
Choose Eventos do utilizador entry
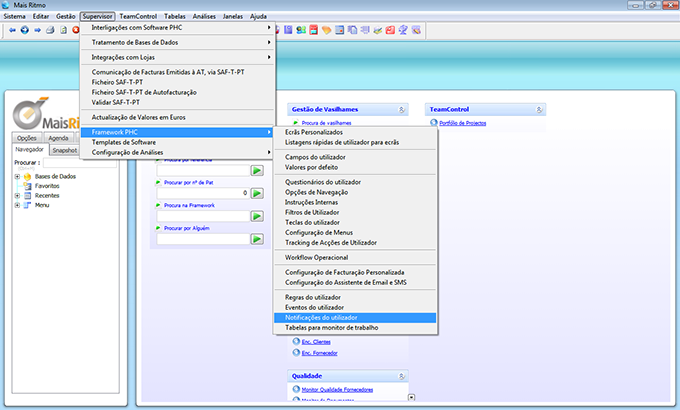point(355,308)
